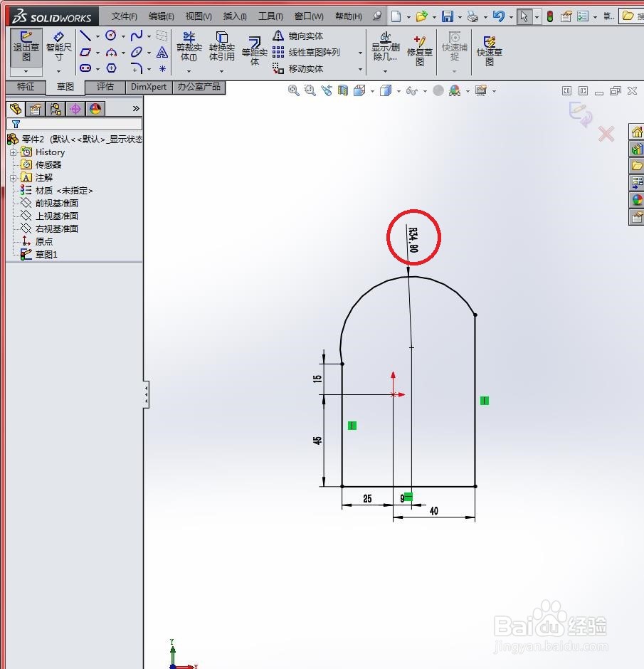Open DimXpertManager tab icon

[75, 109]
